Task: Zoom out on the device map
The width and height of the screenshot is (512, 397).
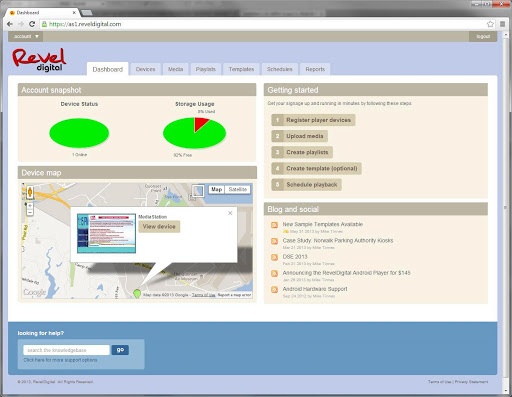Action: [x=30, y=212]
